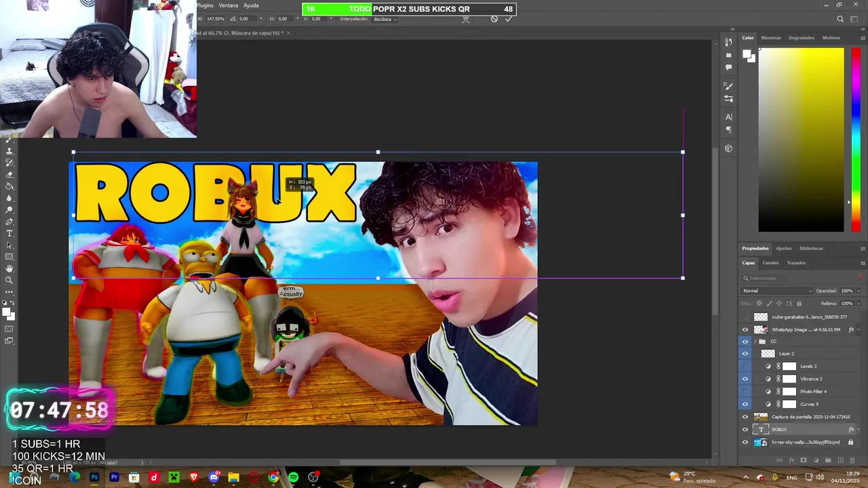Select the Pen tool
Image resolution: width=868 pixels, height=488 pixels.
pos(9,222)
